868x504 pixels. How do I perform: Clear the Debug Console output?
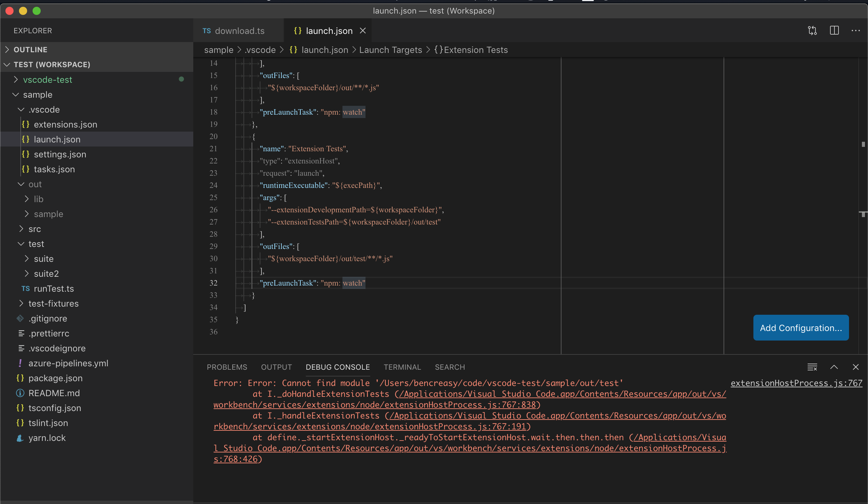[812, 367]
